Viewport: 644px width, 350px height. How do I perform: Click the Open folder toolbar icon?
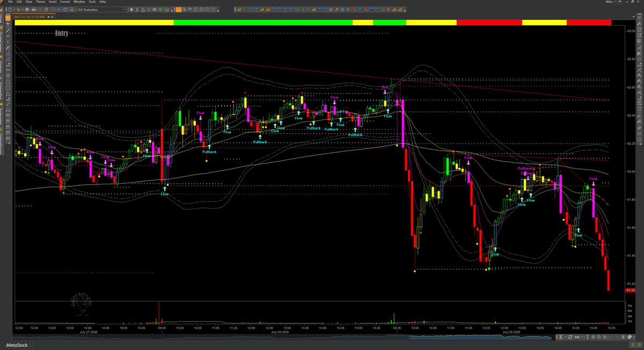tap(18, 10)
